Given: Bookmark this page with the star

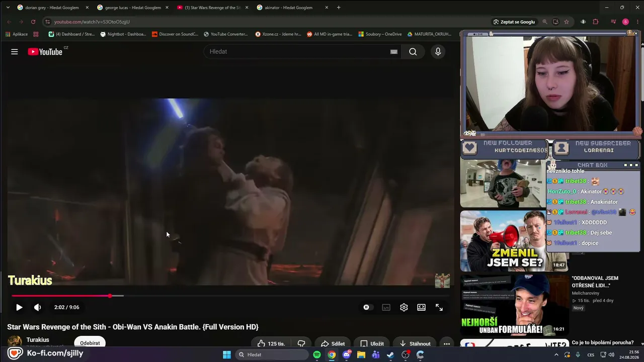Looking at the screenshot, I should tap(567, 22).
